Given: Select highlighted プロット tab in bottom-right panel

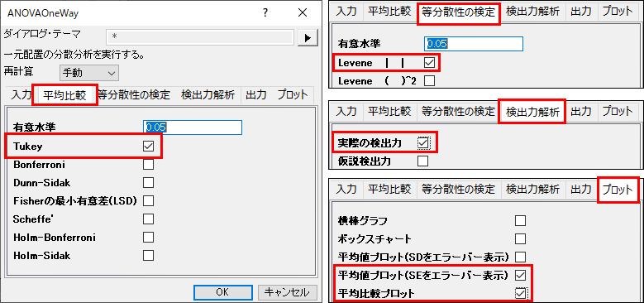Looking at the screenshot, I should point(618,190).
